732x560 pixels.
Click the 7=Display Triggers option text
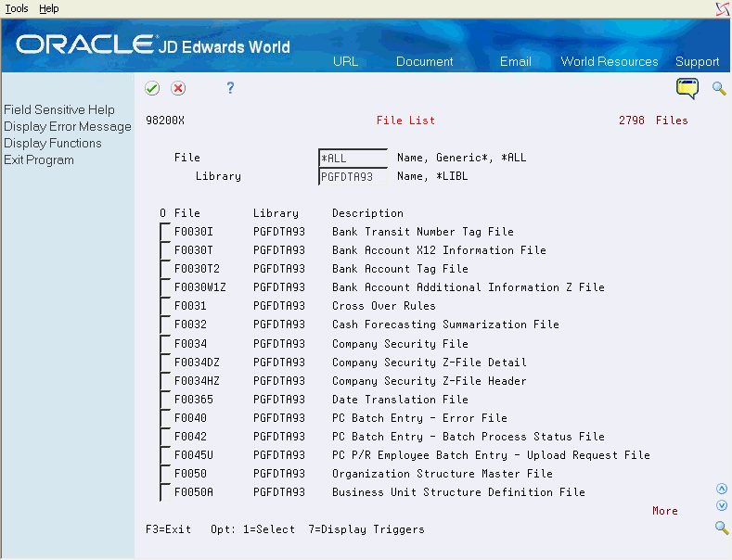pyautogui.click(x=366, y=529)
